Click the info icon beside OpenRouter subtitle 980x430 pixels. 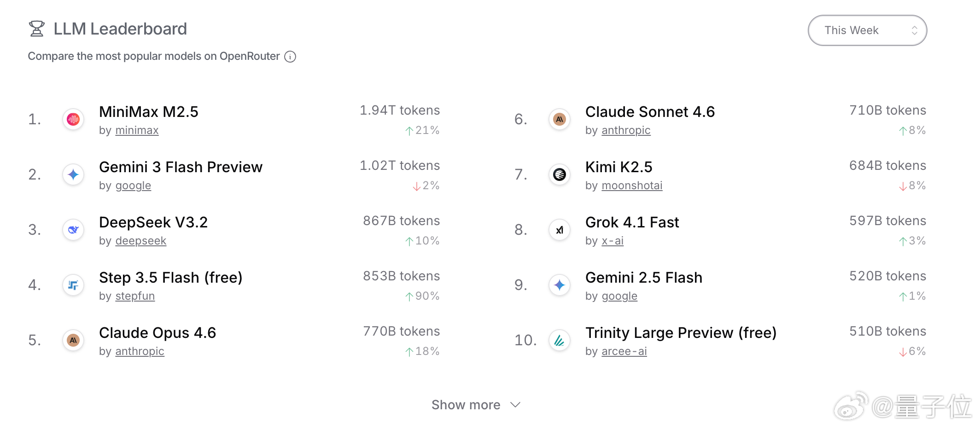point(290,57)
